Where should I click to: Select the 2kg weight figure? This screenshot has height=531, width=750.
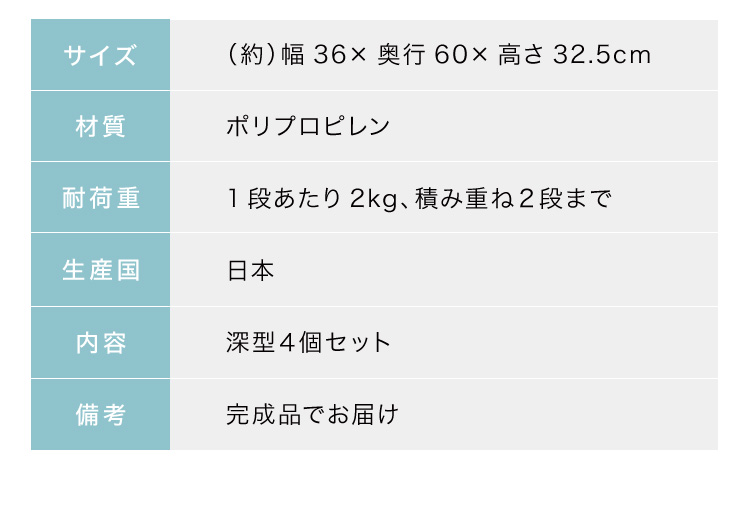374,199
